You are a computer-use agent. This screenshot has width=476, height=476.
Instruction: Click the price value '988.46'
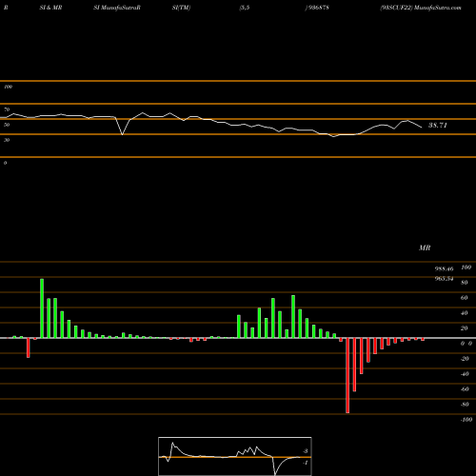click(x=444, y=268)
